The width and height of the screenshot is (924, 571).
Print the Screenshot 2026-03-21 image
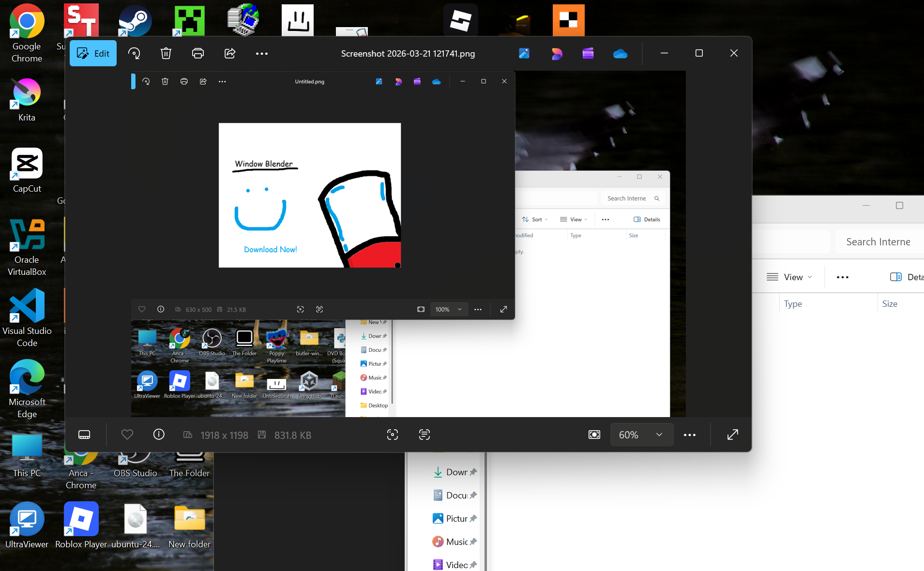tap(198, 53)
